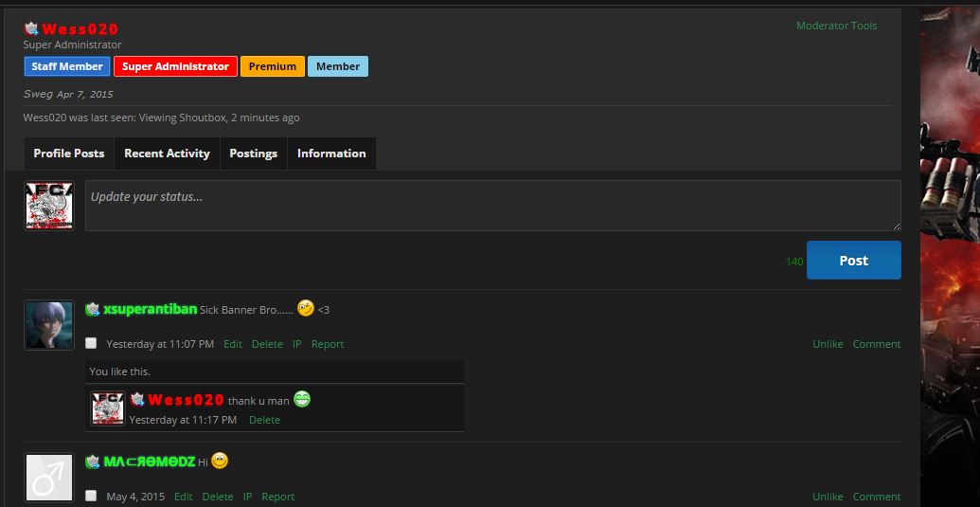
Task: Click inside the Update your status field
Action: click(x=492, y=206)
